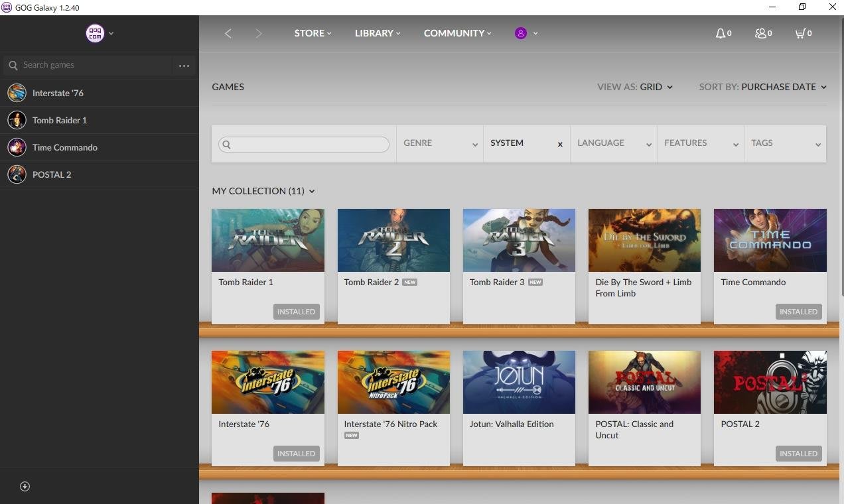This screenshot has height=504, width=844.
Task: Click the Interstate '76 sidebar game icon
Action: 17,93
